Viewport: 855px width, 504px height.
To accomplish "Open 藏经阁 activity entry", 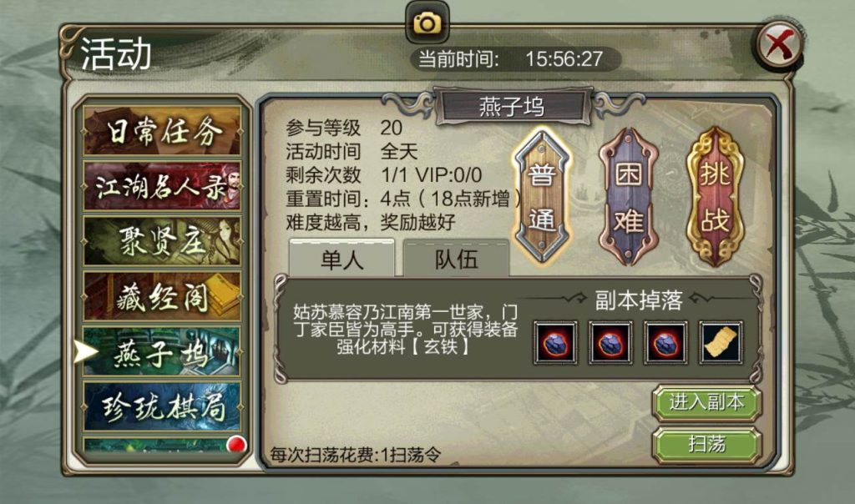I will [x=162, y=297].
